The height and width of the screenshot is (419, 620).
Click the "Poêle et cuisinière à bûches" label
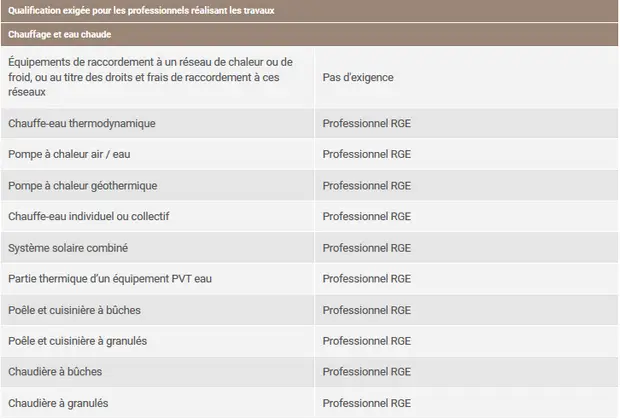click(77, 310)
